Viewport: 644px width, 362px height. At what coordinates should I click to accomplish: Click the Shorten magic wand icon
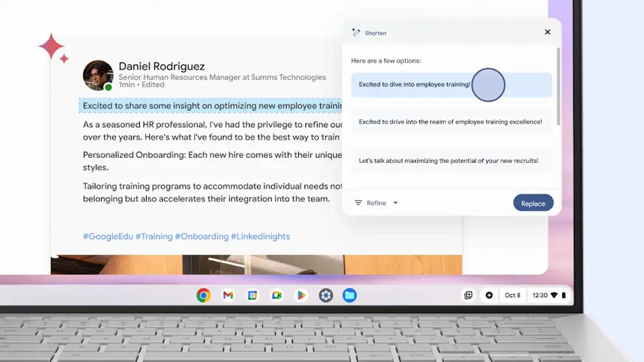tap(356, 32)
